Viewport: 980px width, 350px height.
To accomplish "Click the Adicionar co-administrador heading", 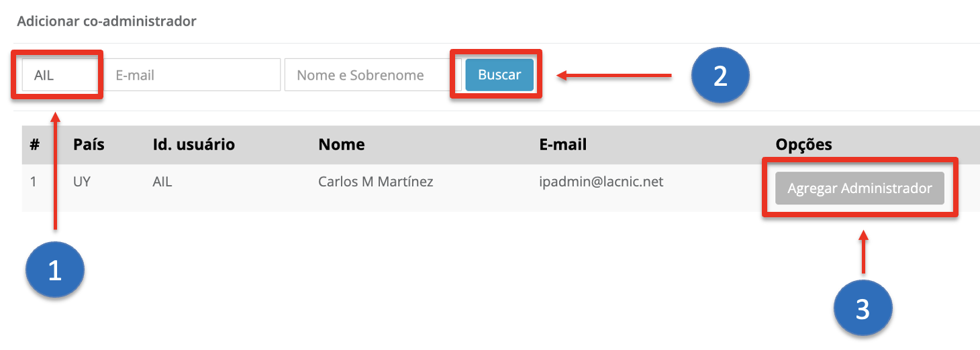I will [x=107, y=21].
